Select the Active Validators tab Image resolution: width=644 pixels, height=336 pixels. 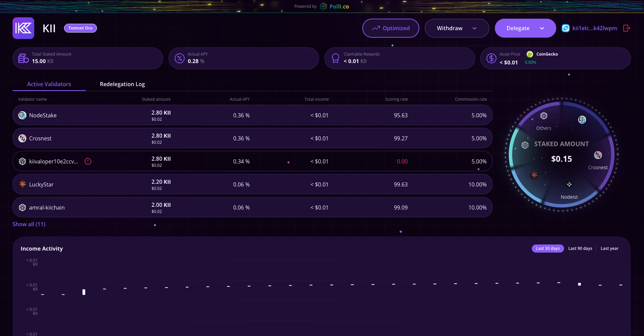49,84
